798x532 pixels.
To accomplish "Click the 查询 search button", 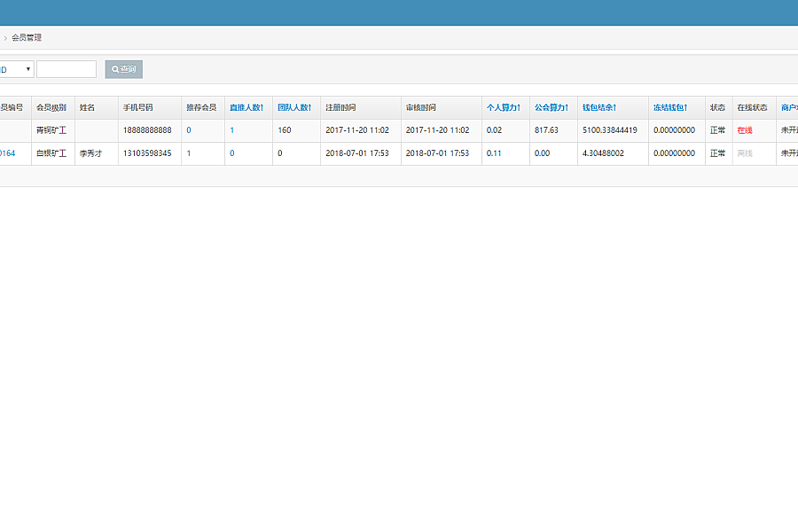I will 123,69.
